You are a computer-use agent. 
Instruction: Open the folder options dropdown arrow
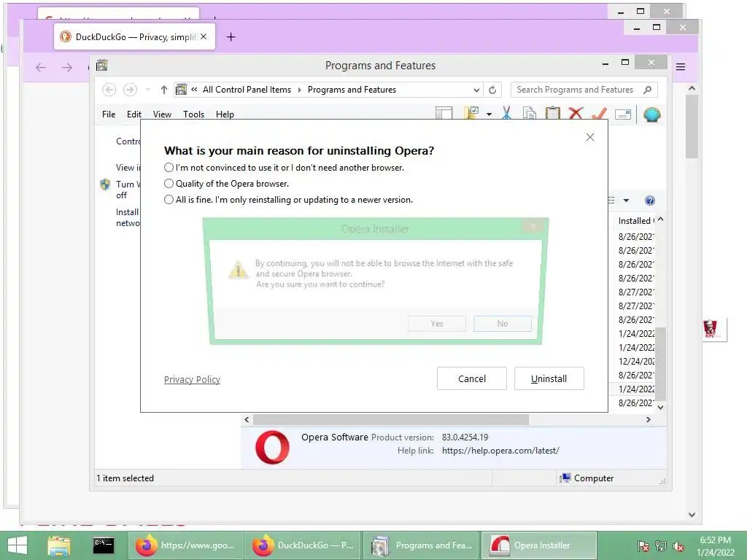click(x=489, y=114)
